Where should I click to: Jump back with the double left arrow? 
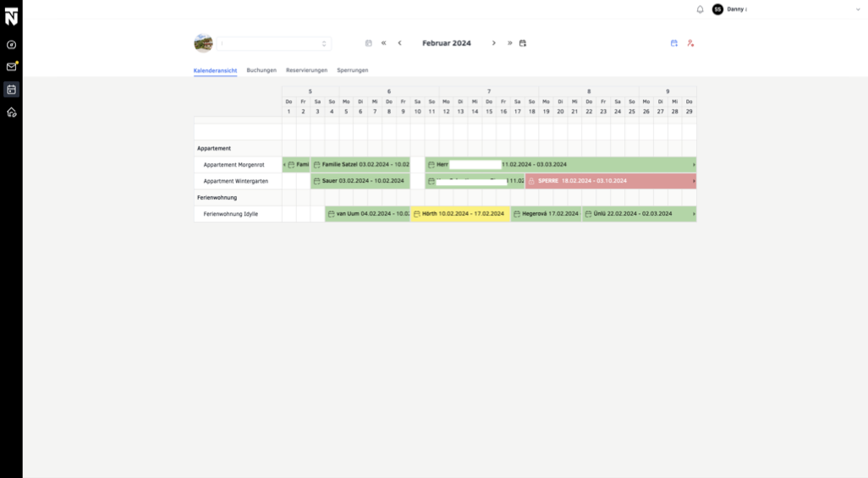click(384, 43)
